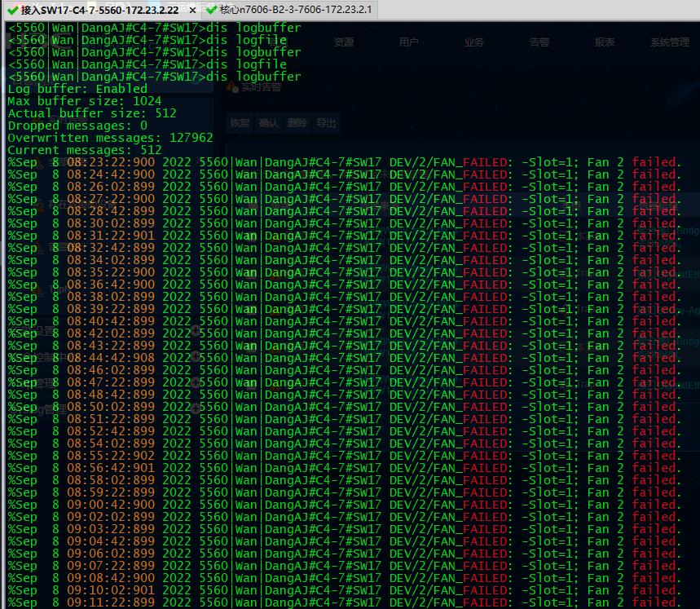This screenshot has width=700, height=609.
Task: Click the 08:59:22:899 timestamp in the log
Action: 111,492
